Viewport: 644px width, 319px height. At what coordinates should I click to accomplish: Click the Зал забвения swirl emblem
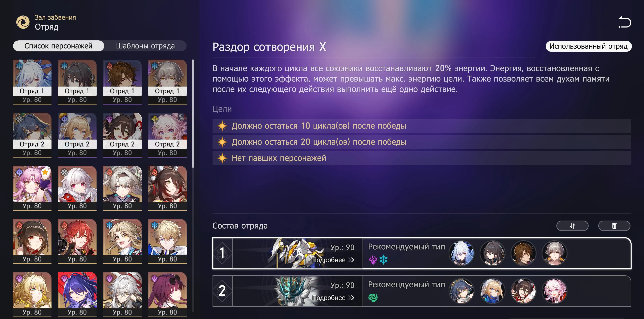click(x=23, y=22)
